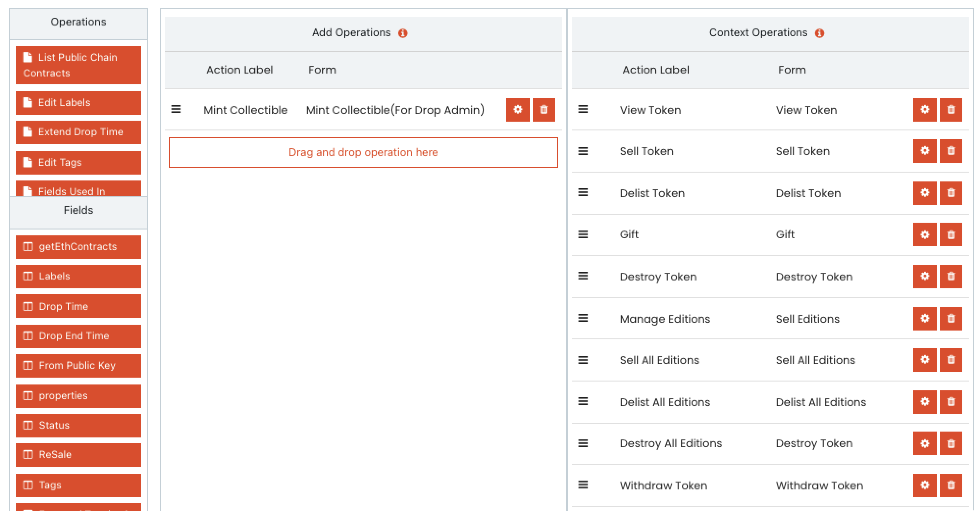Open settings gear for Destroy All Editions row
Screen dimensions: 980x511
click(924, 443)
